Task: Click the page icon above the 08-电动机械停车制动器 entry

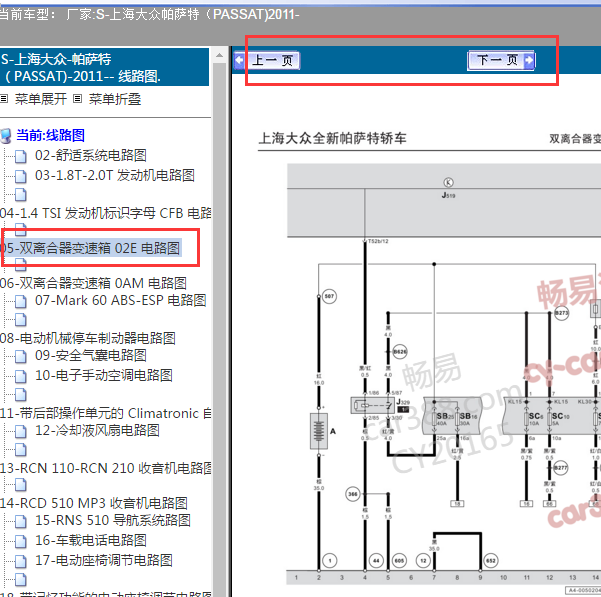Action: pos(21,320)
